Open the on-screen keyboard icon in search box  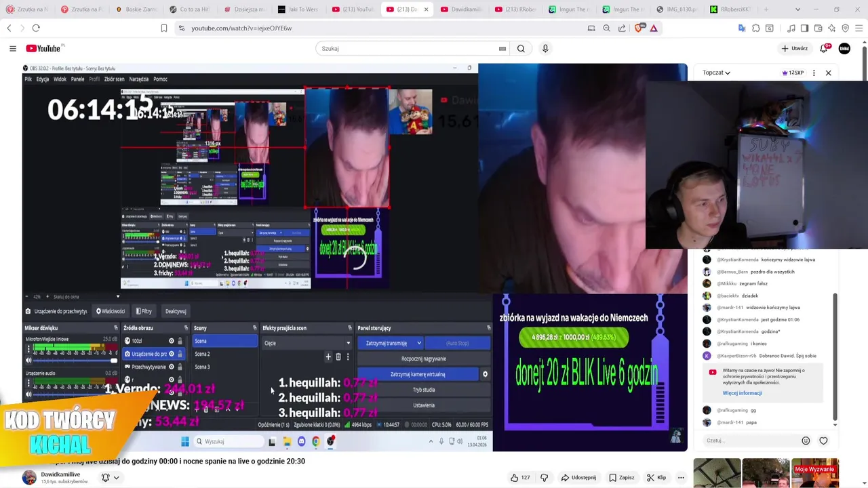point(502,48)
